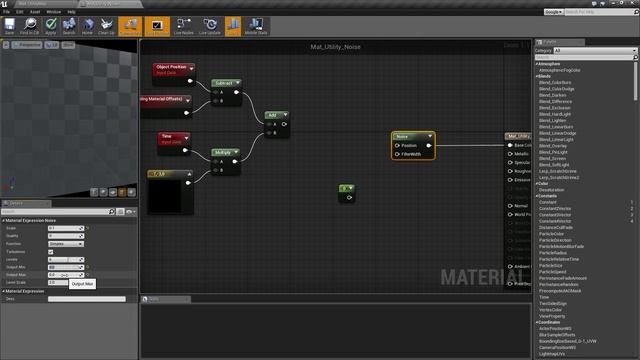Toggle the Connectors toolbar button
This screenshot has width=640, height=360.
(130, 26)
